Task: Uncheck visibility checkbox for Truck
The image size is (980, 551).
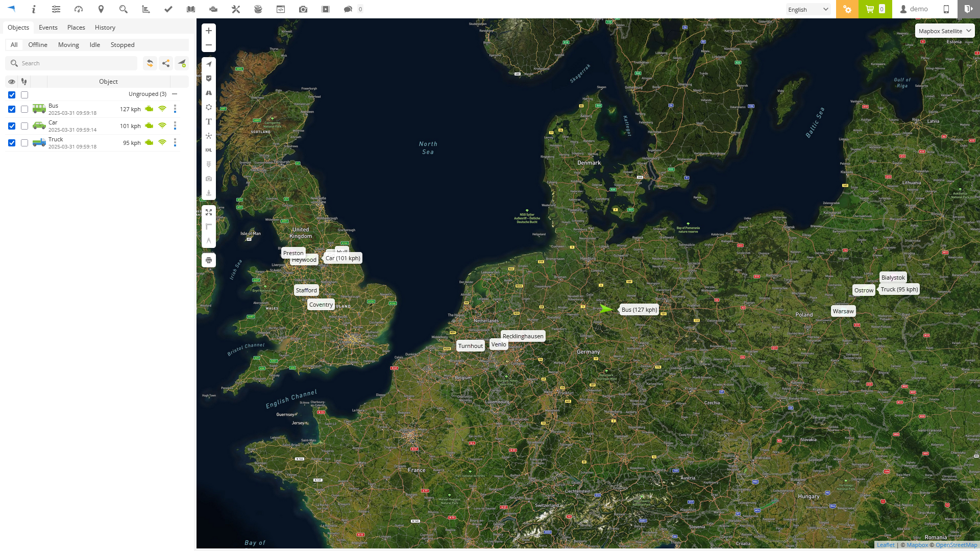Action: point(12,143)
